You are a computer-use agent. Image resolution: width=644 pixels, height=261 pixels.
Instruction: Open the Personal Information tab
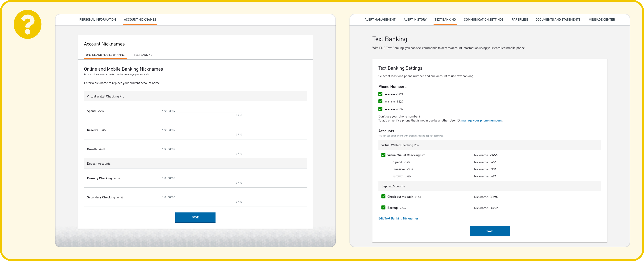98,19
